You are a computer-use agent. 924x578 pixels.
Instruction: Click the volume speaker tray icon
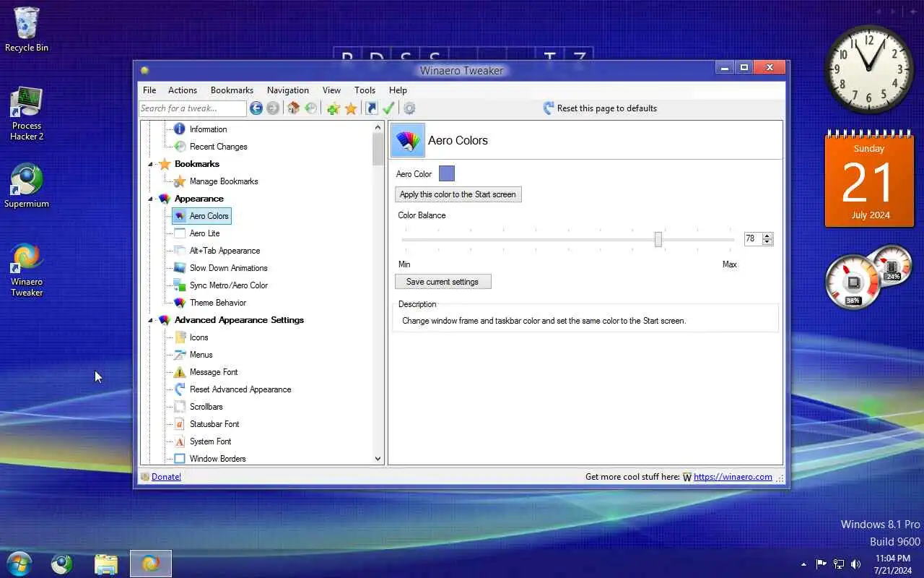856,564
